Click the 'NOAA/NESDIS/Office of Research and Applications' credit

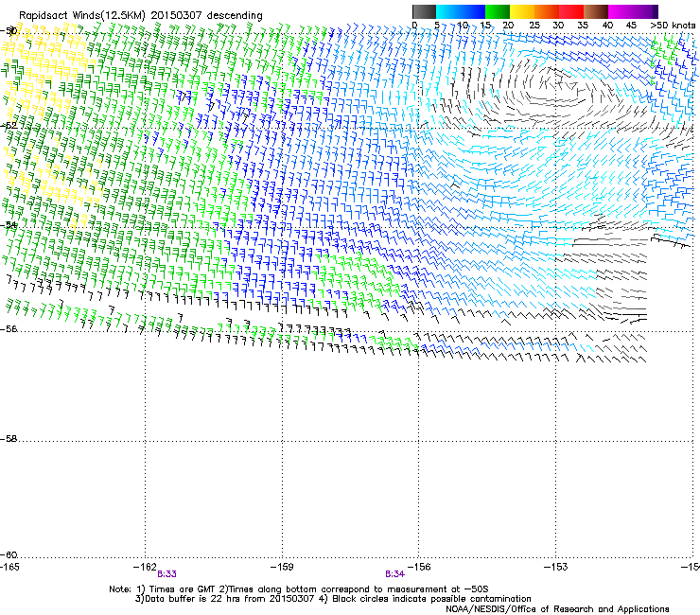[x=557, y=609]
